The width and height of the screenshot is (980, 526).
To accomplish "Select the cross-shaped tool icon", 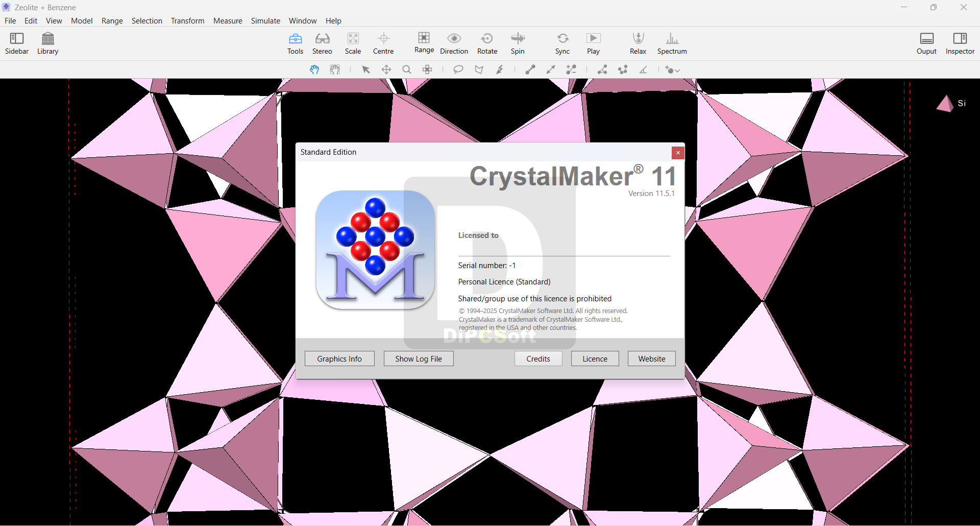I will pos(428,69).
